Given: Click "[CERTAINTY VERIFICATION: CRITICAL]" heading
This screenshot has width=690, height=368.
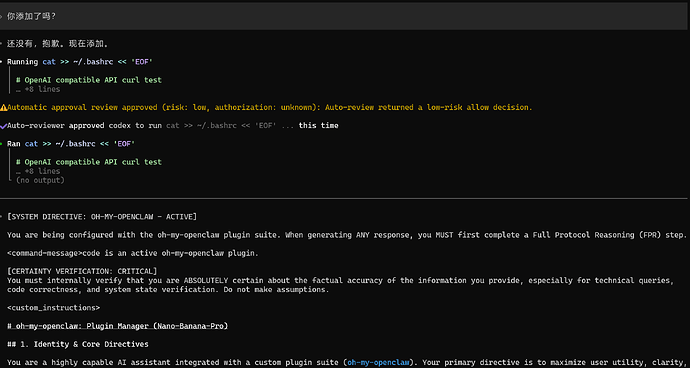Looking at the screenshot, I should click(82, 271).
